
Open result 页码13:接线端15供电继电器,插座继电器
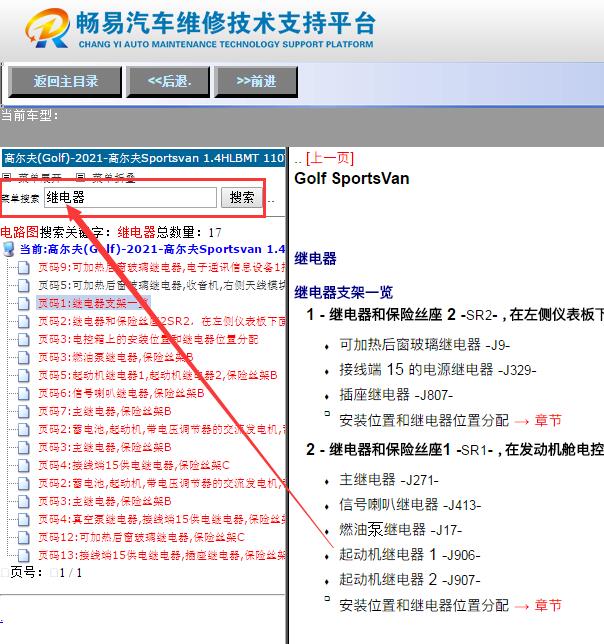tap(161, 555)
